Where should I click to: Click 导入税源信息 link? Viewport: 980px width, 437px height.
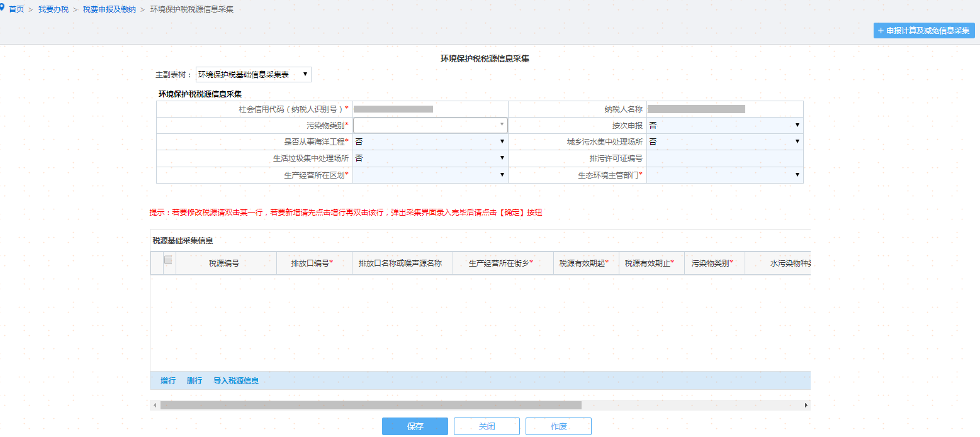pyautogui.click(x=236, y=381)
